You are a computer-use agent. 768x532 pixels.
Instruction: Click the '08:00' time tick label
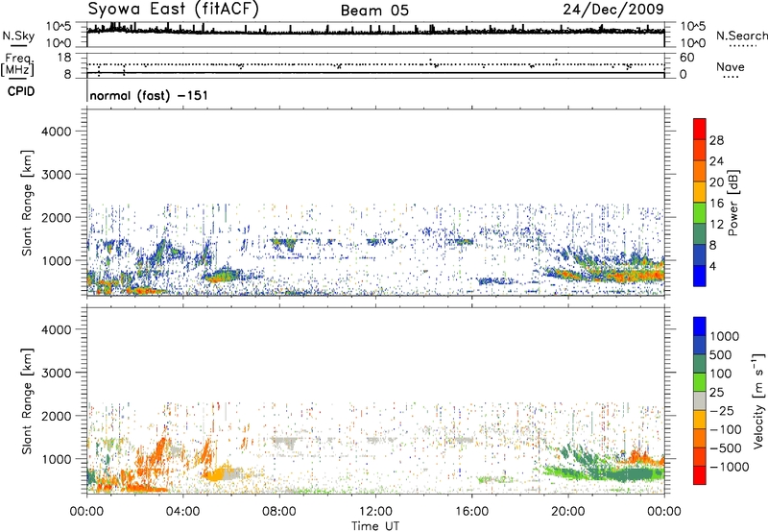point(279,512)
